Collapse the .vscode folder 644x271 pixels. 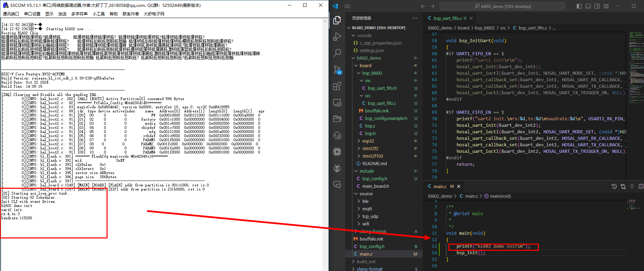coord(353,35)
